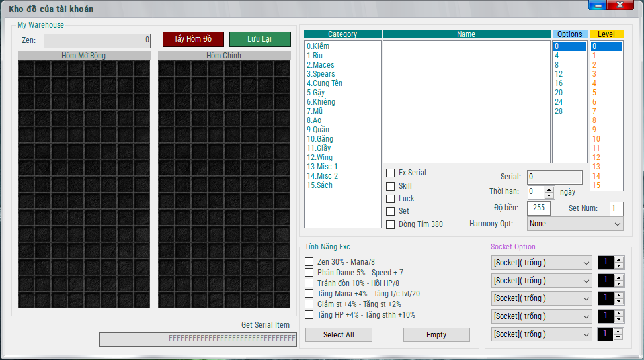Open the Harmony Opt dropdown
The width and height of the screenshot is (644, 360).
click(575, 224)
